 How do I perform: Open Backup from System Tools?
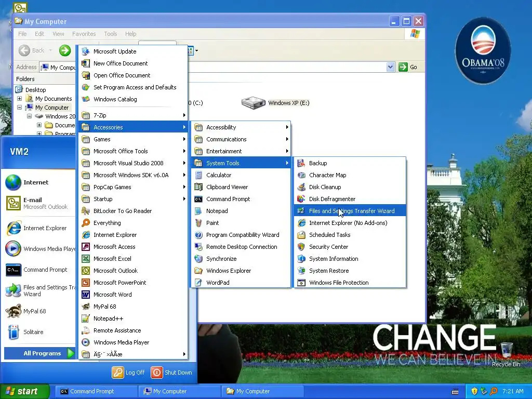350,163
